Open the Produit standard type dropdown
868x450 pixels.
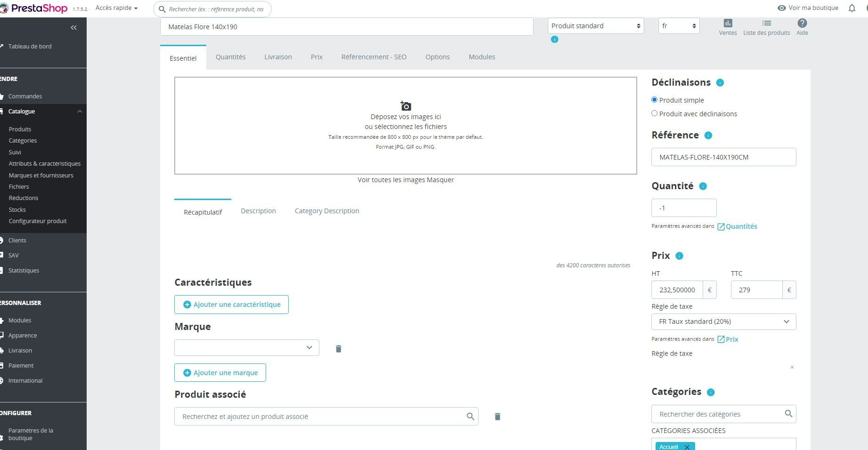point(596,26)
